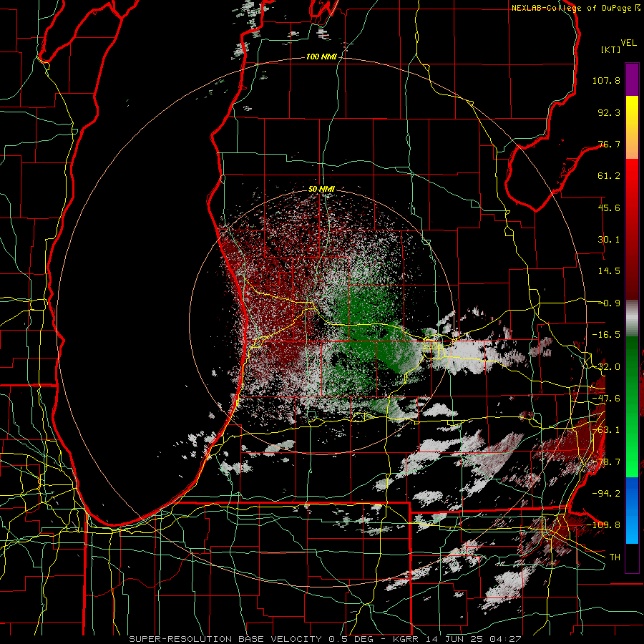
Task: Click the 92.3 scale value
Action: [609, 112]
